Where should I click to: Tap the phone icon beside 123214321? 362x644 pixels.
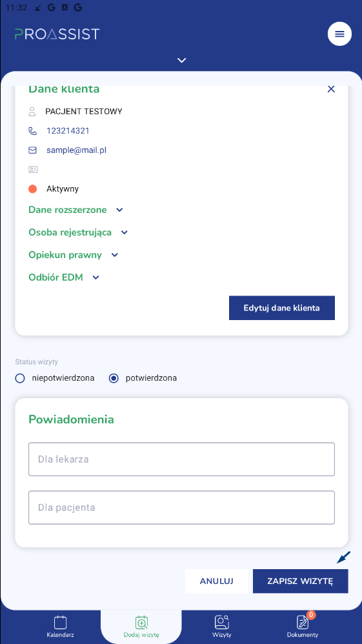point(32,131)
